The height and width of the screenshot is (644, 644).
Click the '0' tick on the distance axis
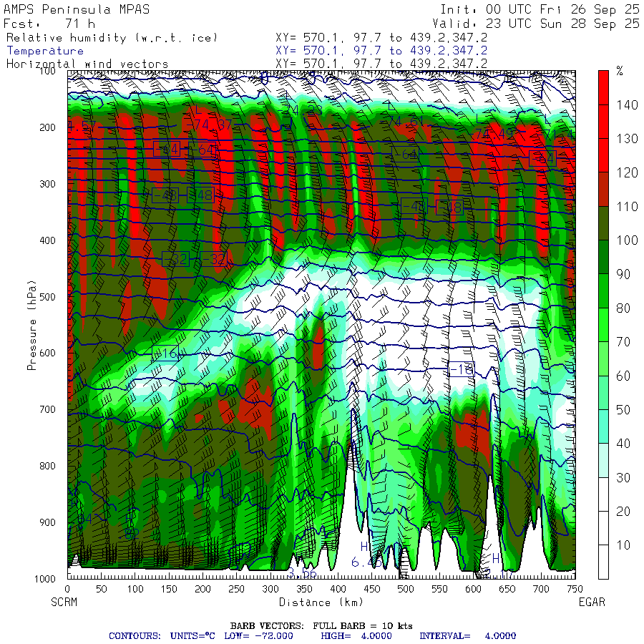pos(68,589)
